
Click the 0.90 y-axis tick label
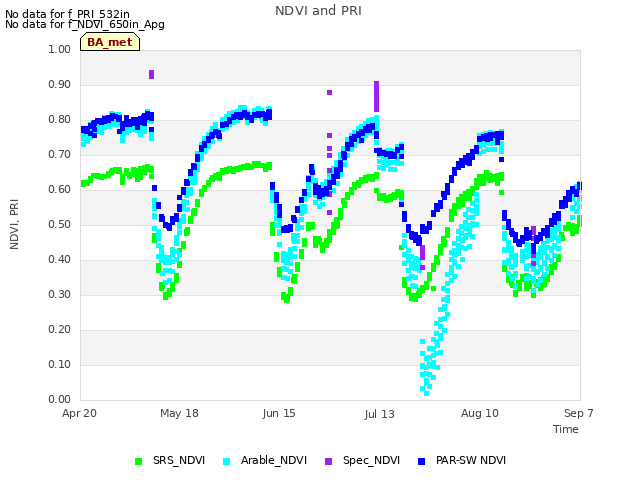pyautogui.click(x=60, y=84)
